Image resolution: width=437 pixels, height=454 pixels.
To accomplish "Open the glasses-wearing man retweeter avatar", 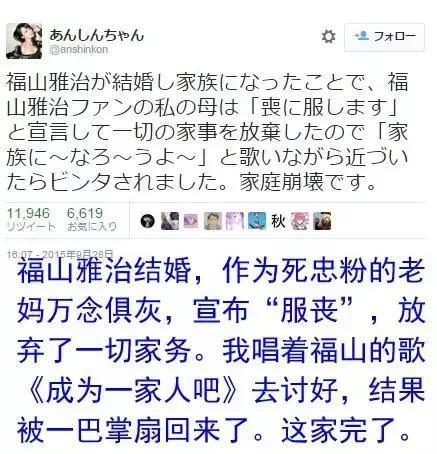I will [x=213, y=221].
